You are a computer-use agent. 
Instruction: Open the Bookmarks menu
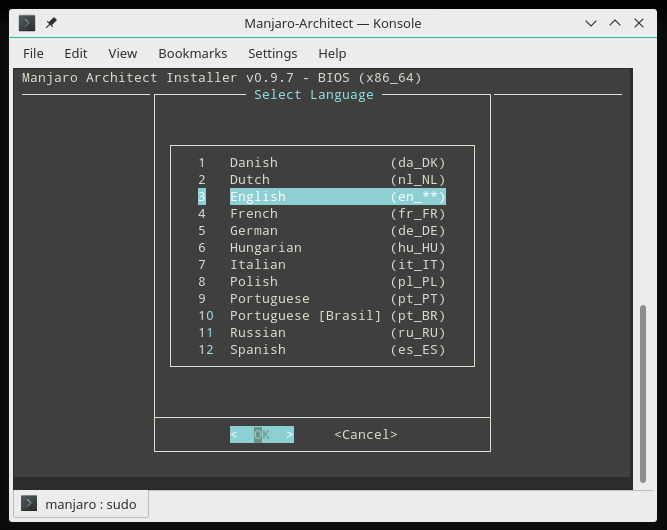[x=192, y=53]
